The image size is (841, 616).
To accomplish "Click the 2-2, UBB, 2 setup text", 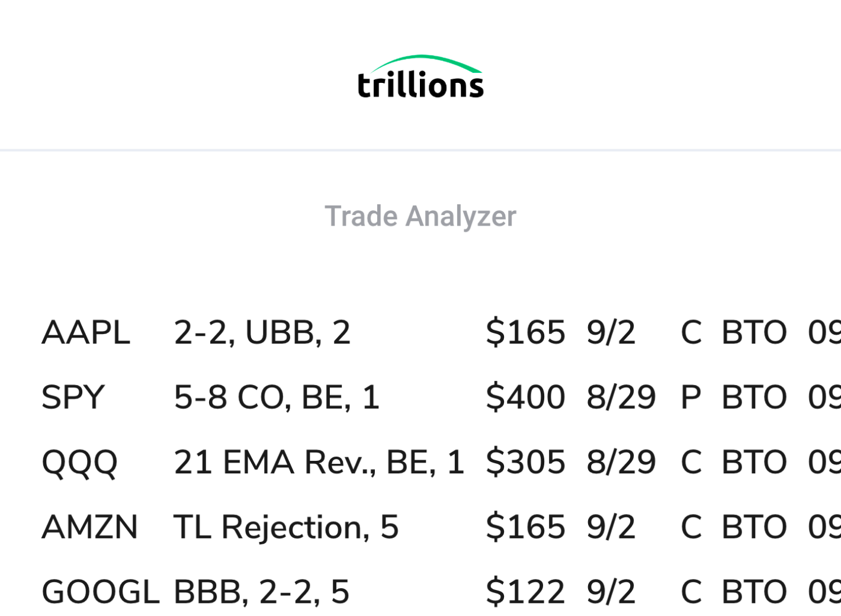I will (262, 332).
